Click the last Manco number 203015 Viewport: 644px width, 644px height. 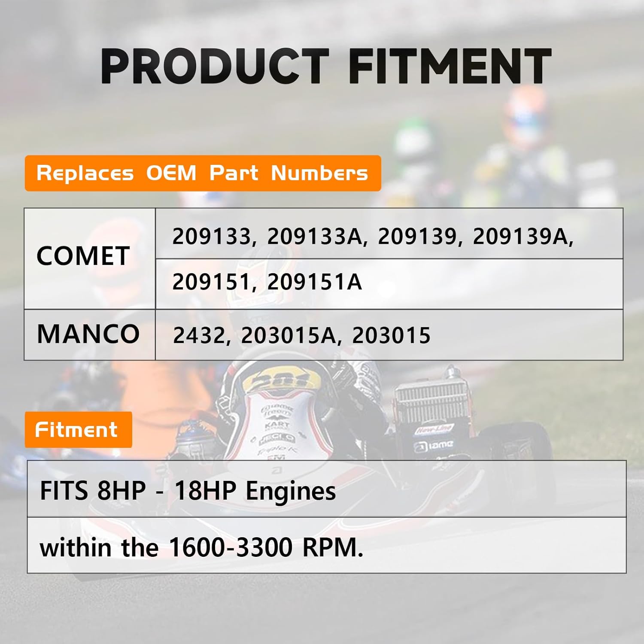[x=391, y=335]
